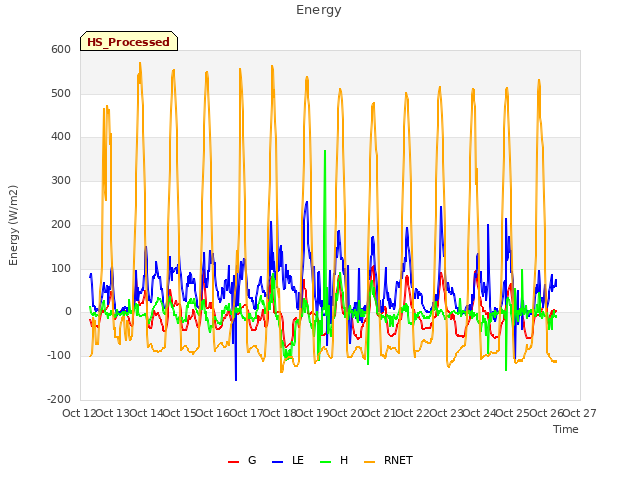
Task: Click the Oct 19 x-axis label
Action: tap(313, 413)
